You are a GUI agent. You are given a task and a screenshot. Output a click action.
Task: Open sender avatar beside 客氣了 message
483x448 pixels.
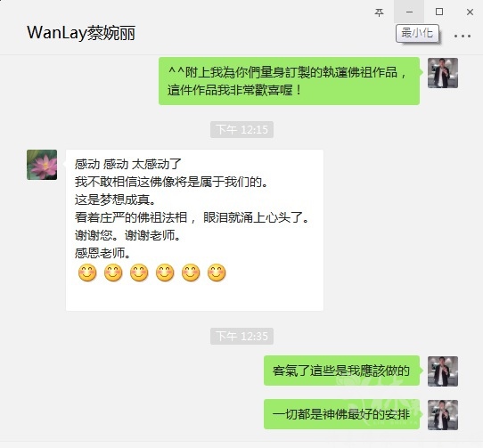pyautogui.click(x=443, y=371)
